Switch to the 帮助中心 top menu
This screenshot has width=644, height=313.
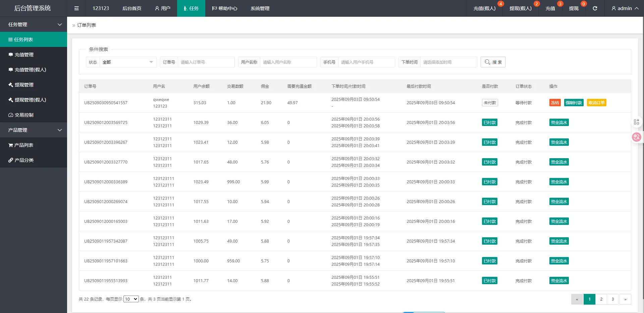click(224, 8)
